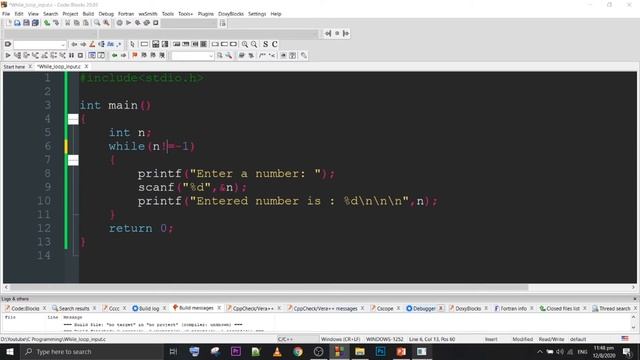Abort the build icon
This screenshot has height=360, width=640.
click(156, 23)
